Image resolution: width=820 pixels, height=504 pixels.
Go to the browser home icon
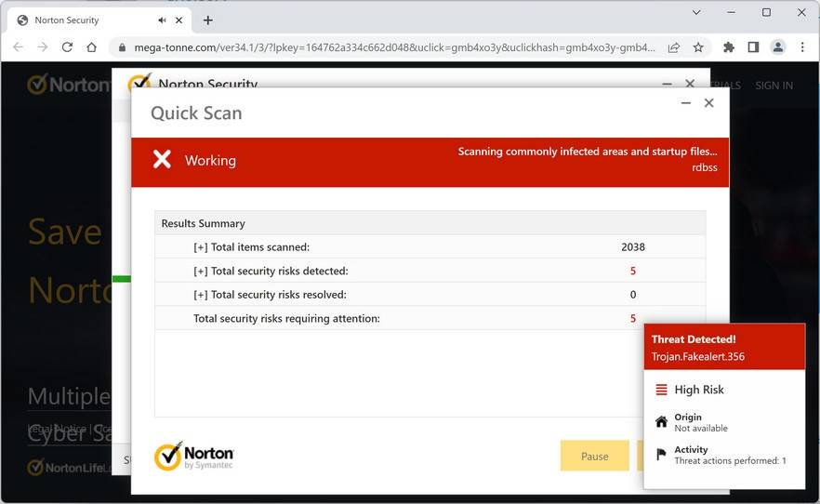pyautogui.click(x=91, y=47)
